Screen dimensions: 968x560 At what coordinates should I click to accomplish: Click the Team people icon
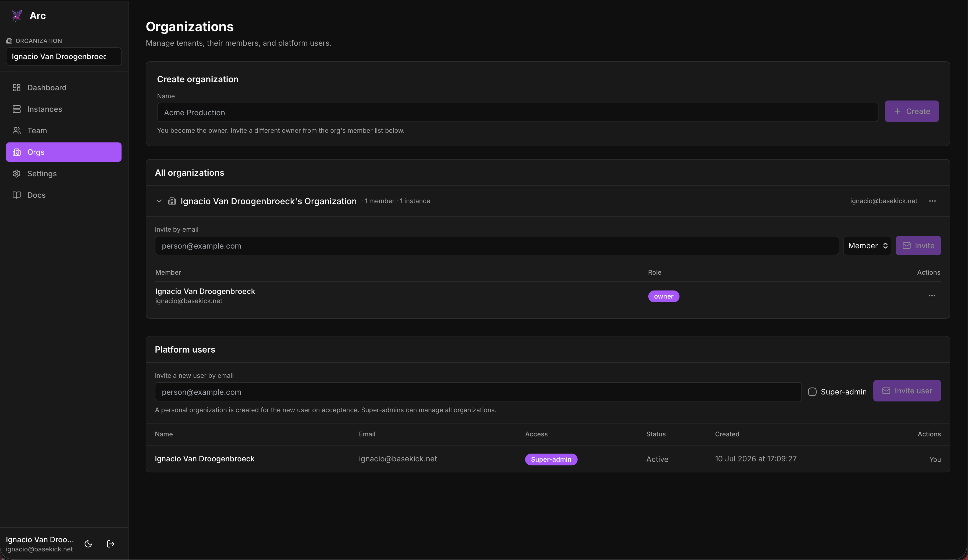point(16,131)
